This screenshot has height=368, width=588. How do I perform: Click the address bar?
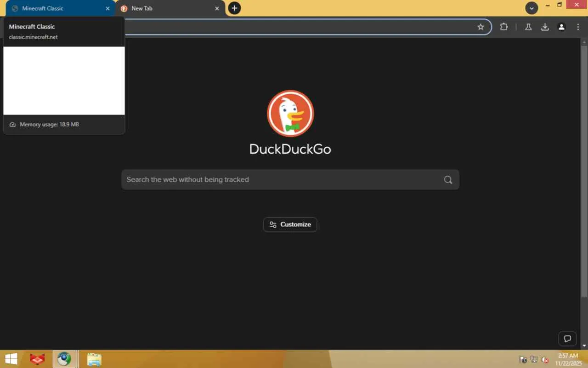tap(299, 27)
